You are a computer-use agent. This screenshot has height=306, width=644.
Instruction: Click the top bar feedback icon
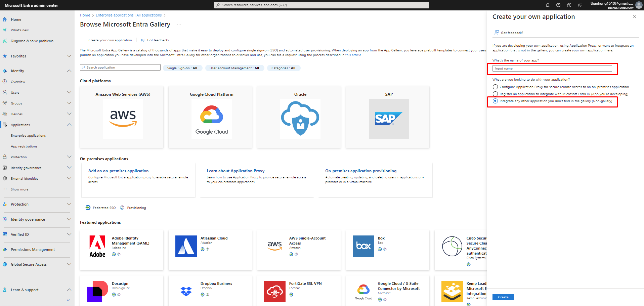tap(580, 5)
